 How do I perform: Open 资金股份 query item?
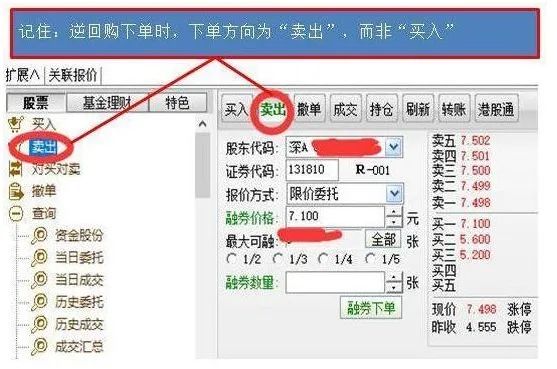coord(79,235)
